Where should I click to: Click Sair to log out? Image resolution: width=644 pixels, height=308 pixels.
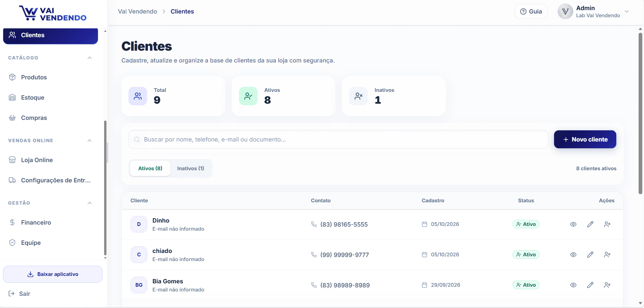20,294
